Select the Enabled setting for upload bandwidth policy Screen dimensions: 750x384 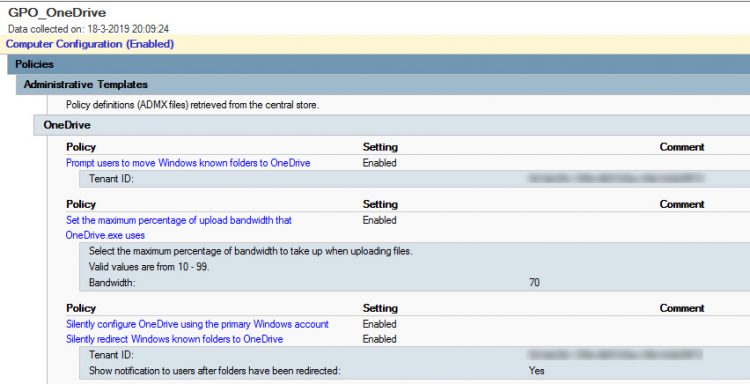[379, 220]
